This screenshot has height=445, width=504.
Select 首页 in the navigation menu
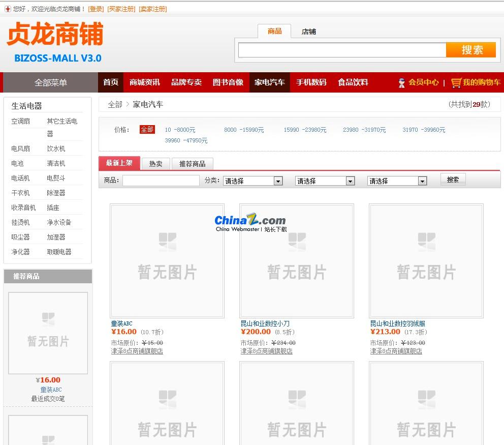pos(110,82)
